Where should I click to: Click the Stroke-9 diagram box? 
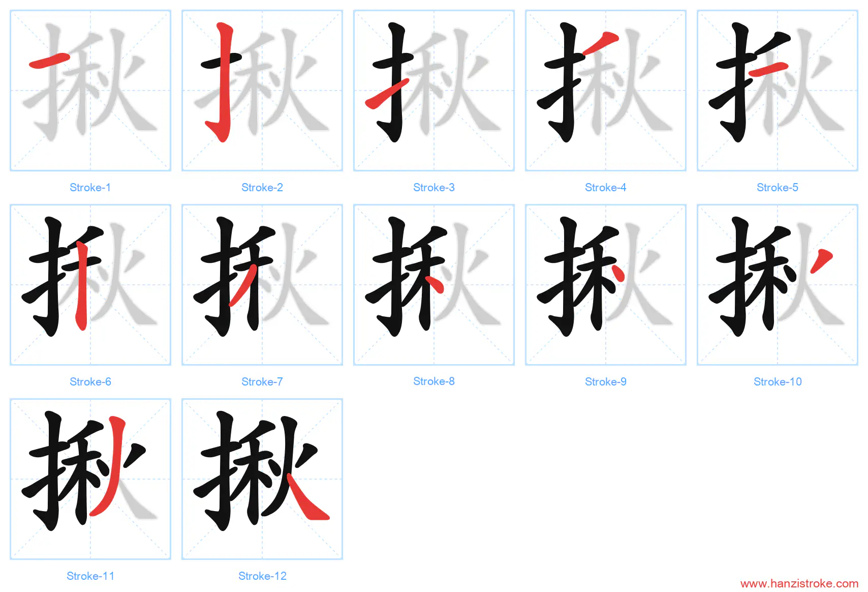606,285
